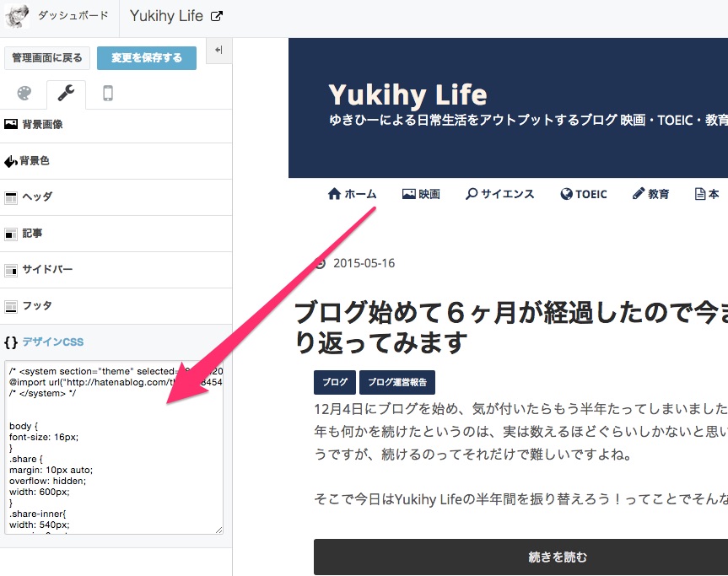This screenshot has height=576, width=728.
Task: Click the external link icon beside Yukihy Life
Action: [x=216, y=16]
